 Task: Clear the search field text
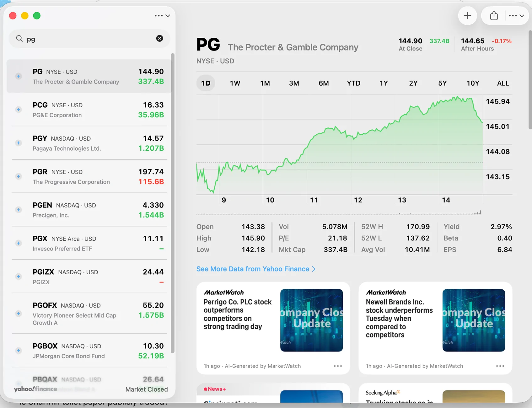click(160, 38)
